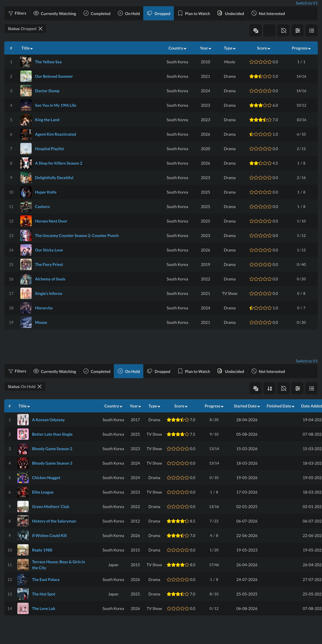Image resolution: width=322 pixels, height=644 pixels.
Task: Select the list view icon above the Dropped table
Action: pos(311,31)
